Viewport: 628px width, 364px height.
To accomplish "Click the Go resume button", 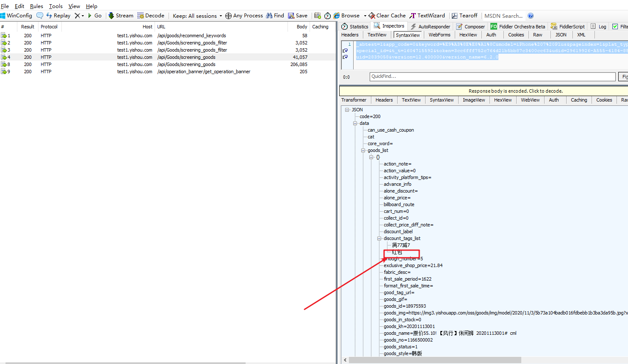I will (x=94, y=16).
